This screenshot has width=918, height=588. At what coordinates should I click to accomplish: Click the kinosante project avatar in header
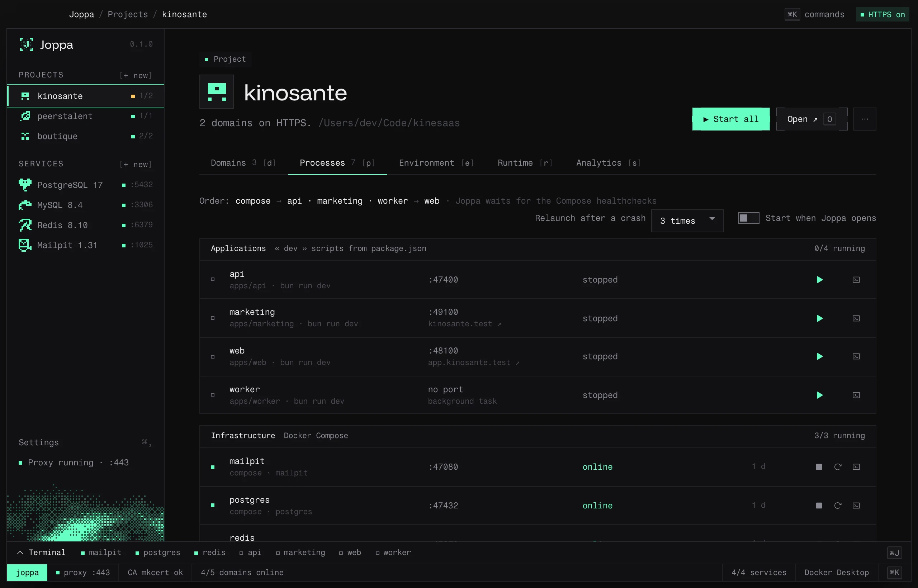pyautogui.click(x=217, y=92)
